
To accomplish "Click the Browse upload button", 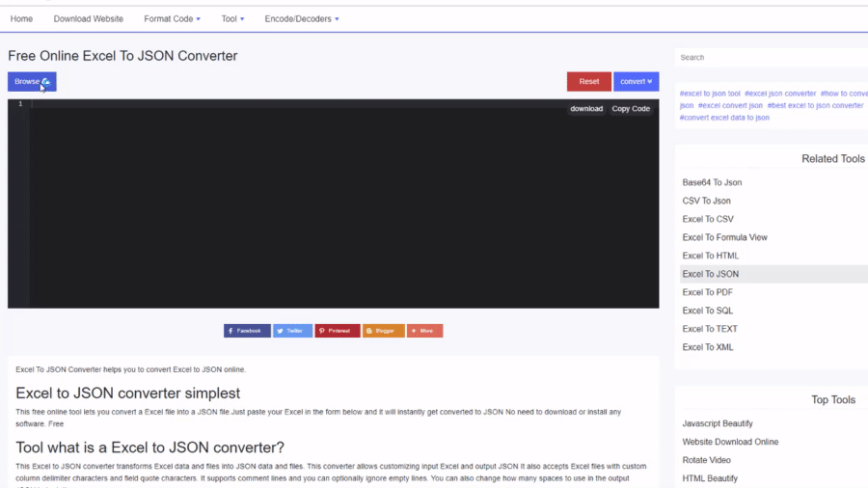I will [32, 82].
